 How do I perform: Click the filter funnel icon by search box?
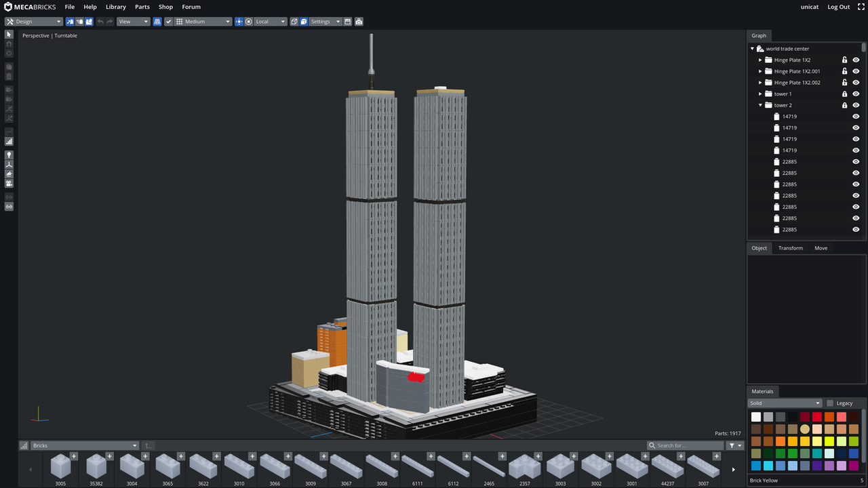click(x=732, y=445)
